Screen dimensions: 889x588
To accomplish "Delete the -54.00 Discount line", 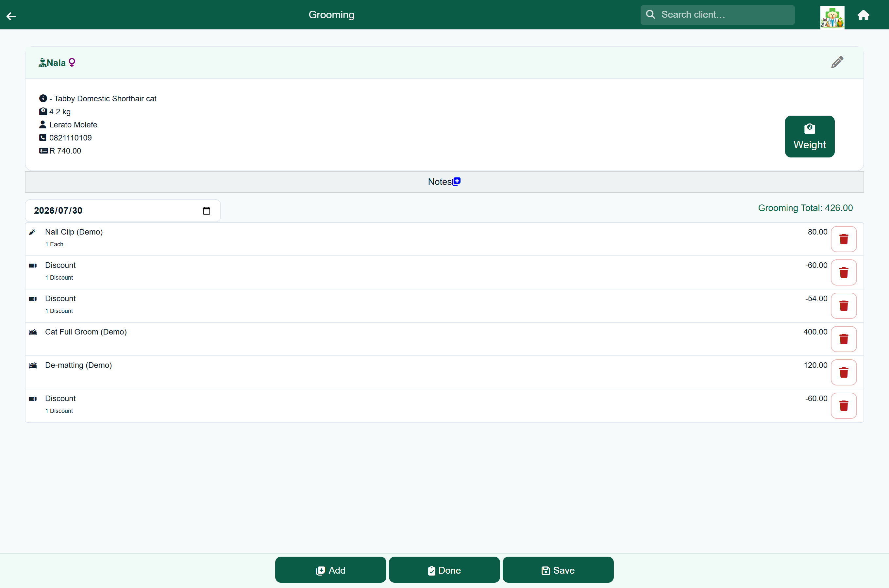I will coord(844,306).
